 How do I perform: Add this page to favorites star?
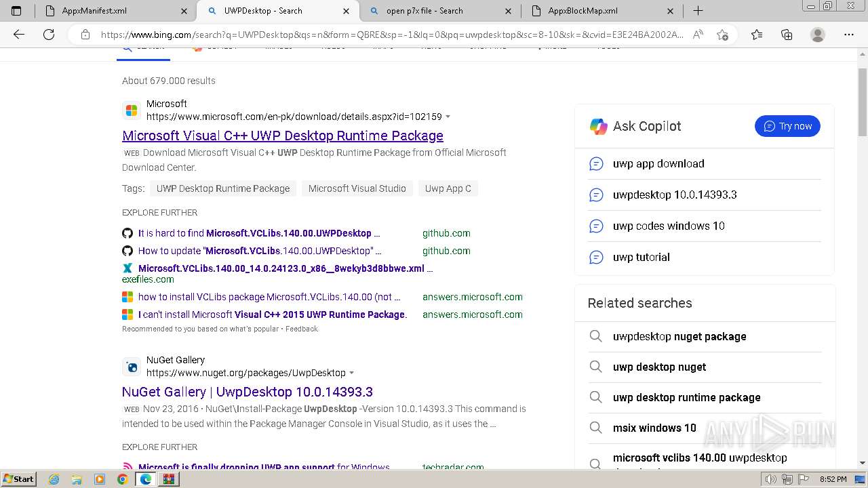click(722, 35)
